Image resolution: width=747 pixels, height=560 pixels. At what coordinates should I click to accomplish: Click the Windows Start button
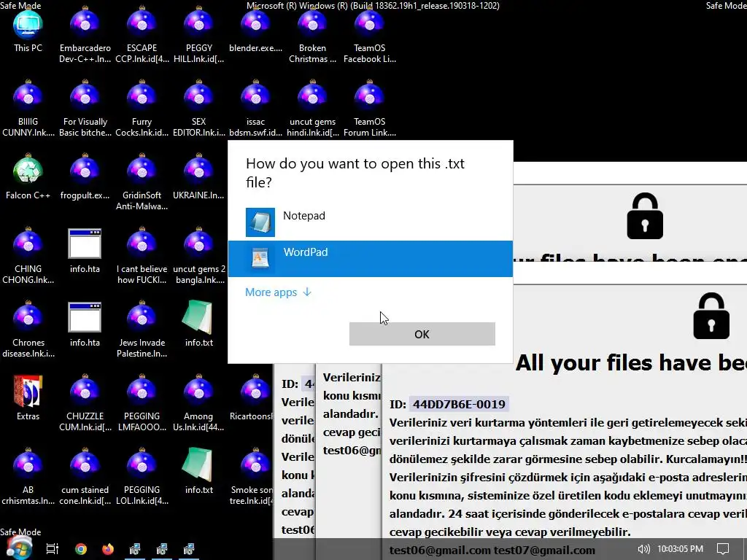pos(19,548)
